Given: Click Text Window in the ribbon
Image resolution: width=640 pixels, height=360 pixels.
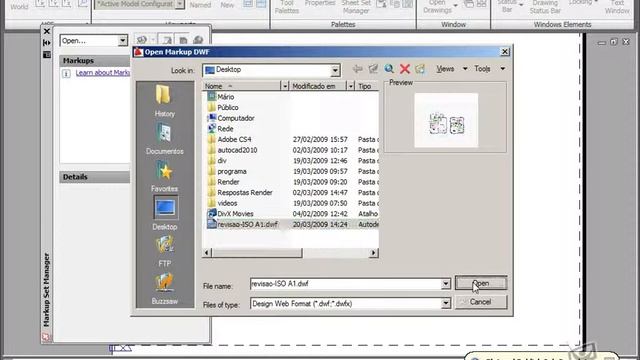Looking at the screenshot, I should click(x=617, y=7).
